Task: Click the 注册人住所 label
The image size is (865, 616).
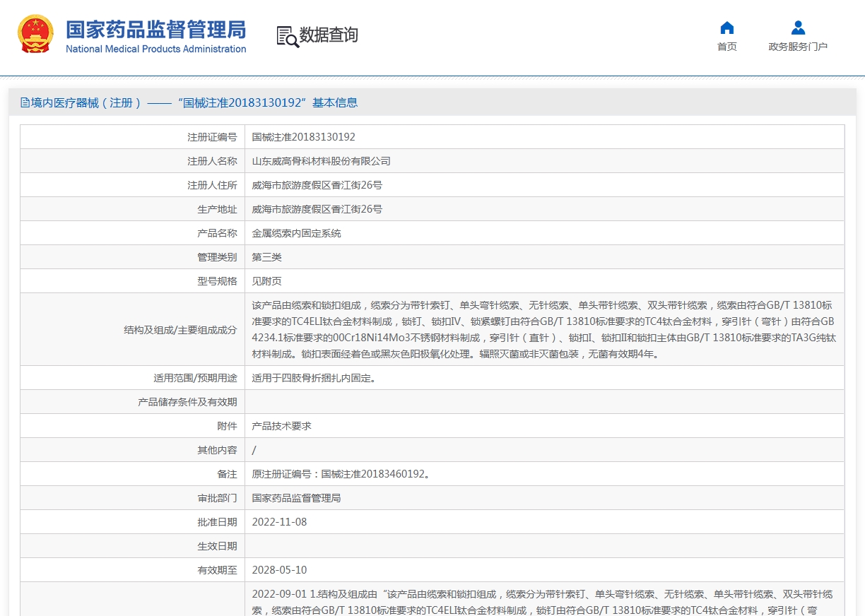Action: click(x=212, y=185)
